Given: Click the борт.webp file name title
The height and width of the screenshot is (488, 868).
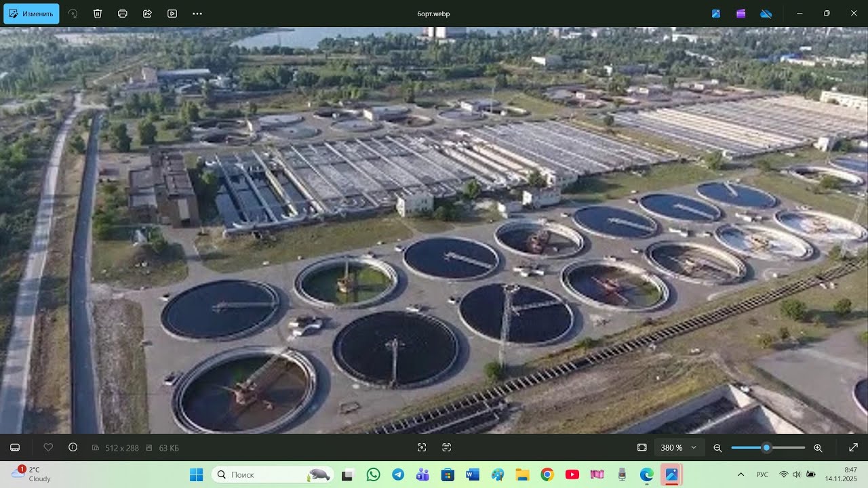Looking at the screenshot, I should pyautogui.click(x=434, y=14).
